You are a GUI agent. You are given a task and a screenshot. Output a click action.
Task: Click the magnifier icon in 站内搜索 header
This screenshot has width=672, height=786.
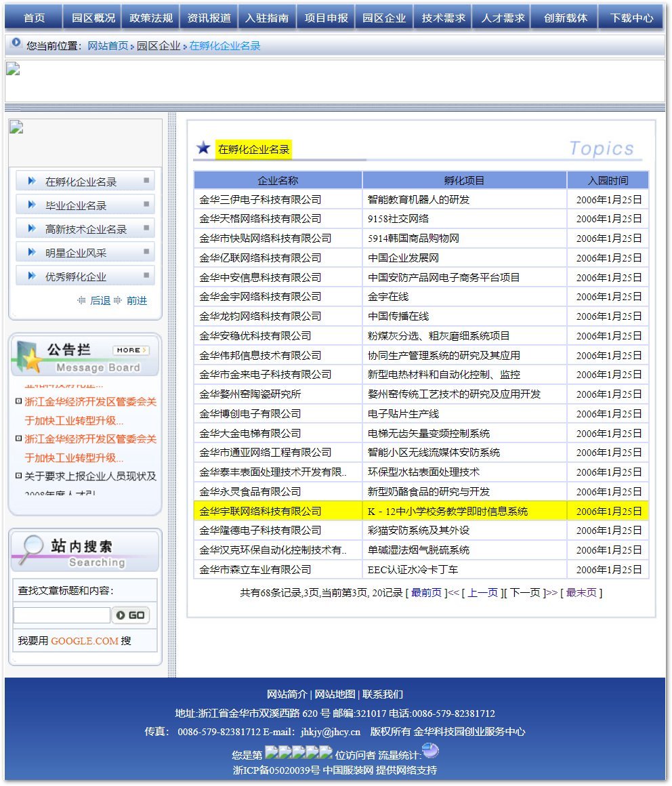(30, 550)
